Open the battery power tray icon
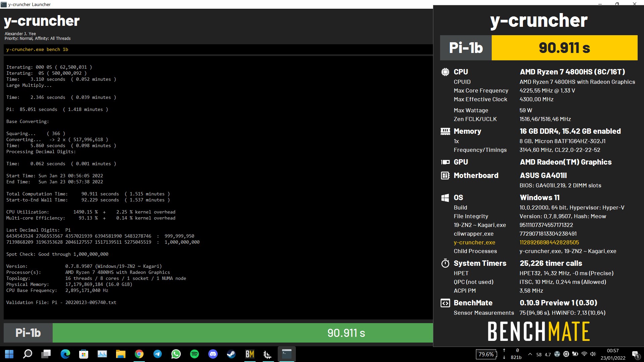The height and width of the screenshot is (362, 644). (575, 354)
